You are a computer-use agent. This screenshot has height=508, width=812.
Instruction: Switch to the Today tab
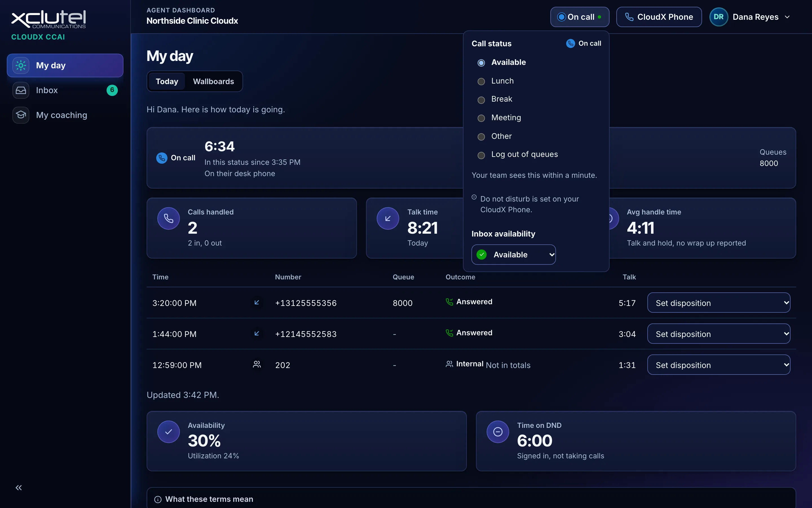point(167,81)
